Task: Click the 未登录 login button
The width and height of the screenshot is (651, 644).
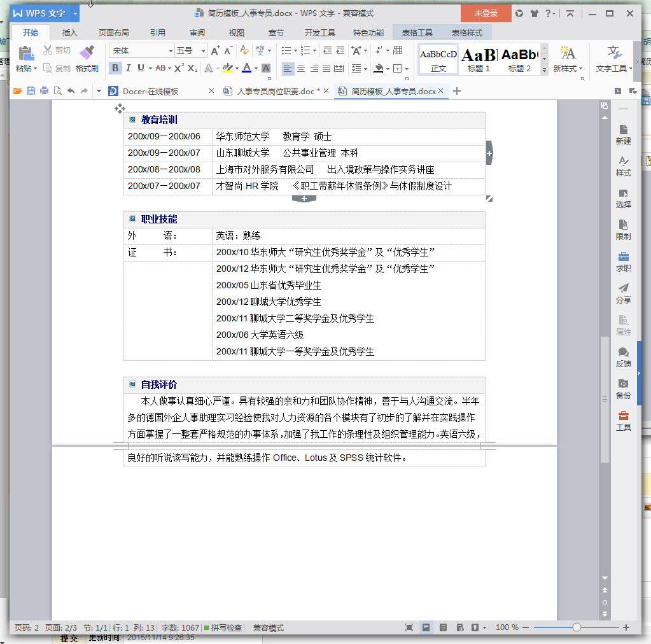Action: click(486, 13)
